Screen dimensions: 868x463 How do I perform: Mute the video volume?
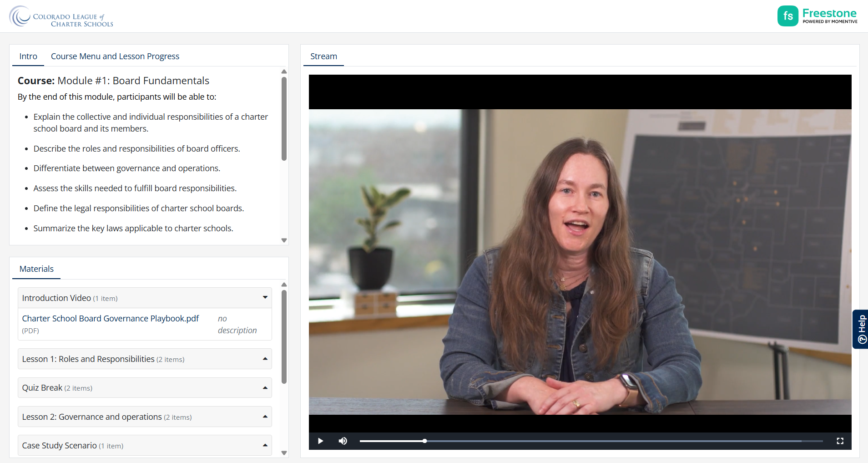click(x=343, y=441)
